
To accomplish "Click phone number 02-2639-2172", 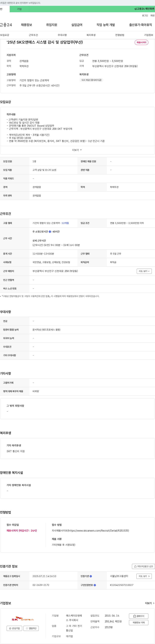I will tap(41, 585).
